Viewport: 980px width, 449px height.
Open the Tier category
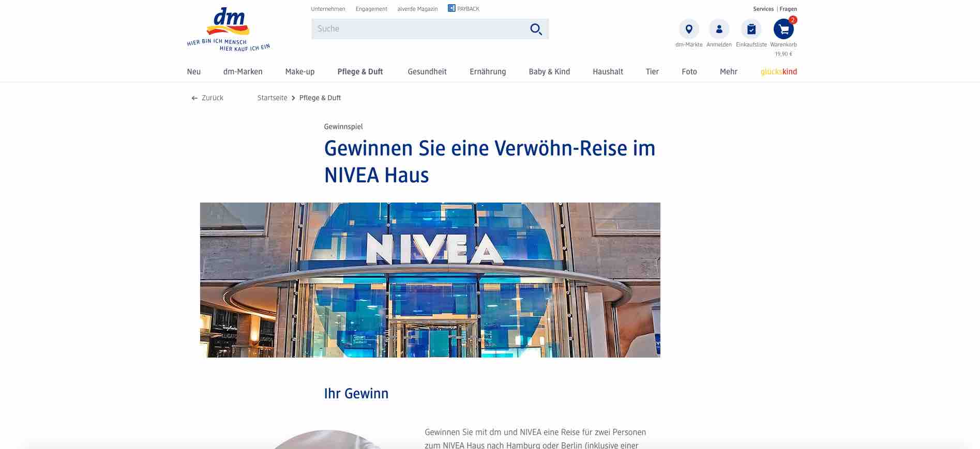point(652,72)
